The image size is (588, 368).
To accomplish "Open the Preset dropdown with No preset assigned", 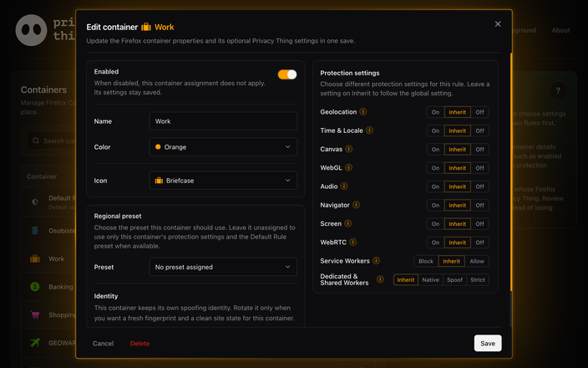I will (223, 267).
